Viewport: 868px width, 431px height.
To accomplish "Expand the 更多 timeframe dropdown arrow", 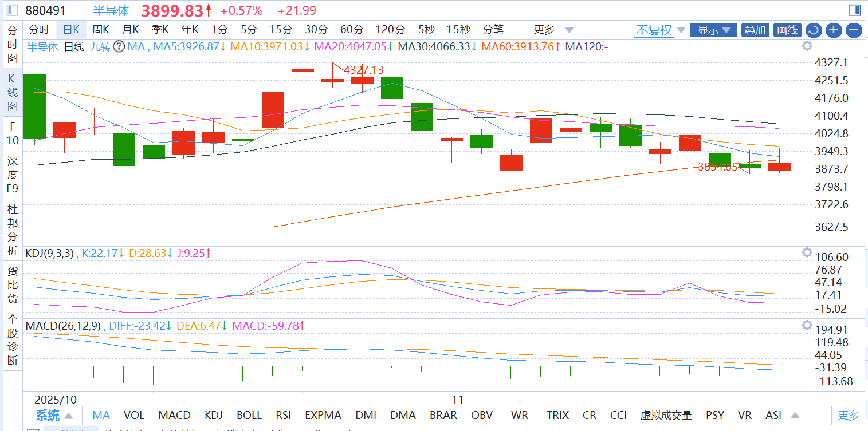I will point(569,30).
